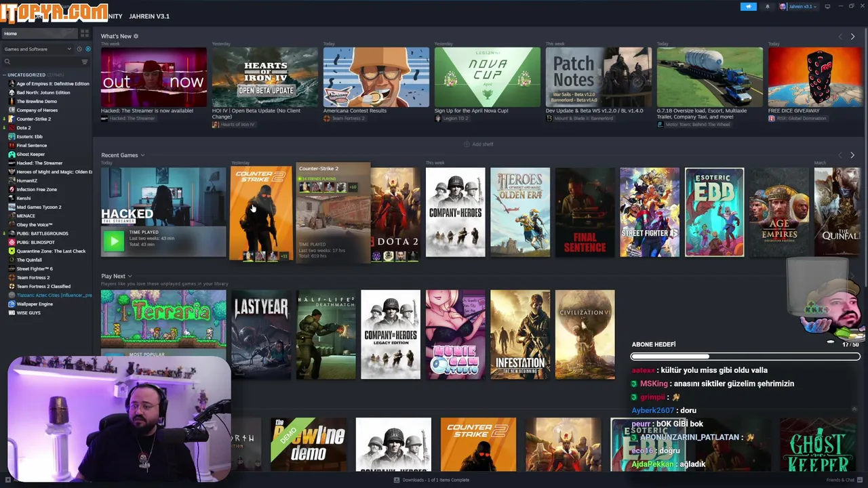The height and width of the screenshot is (488, 868).
Task: Select Company of Heroes icon in sidebar
Action: click(12, 110)
